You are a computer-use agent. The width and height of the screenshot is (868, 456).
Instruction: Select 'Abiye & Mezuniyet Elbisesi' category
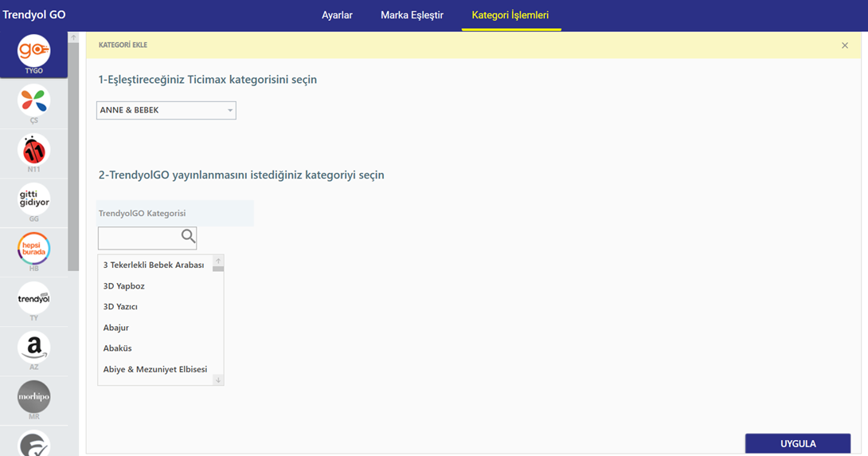coord(155,369)
